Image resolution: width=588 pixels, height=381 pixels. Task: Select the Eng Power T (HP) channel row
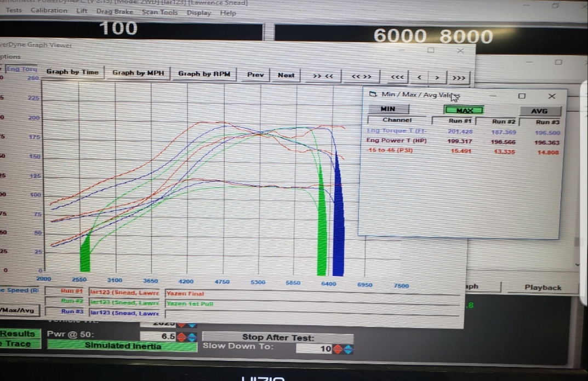[x=396, y=141]
